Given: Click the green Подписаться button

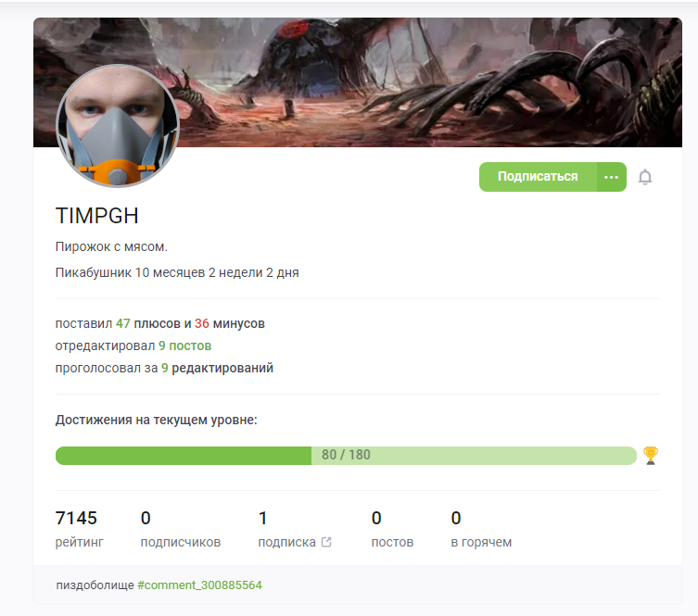Looking at the screenshot, I should pos(538,177).
